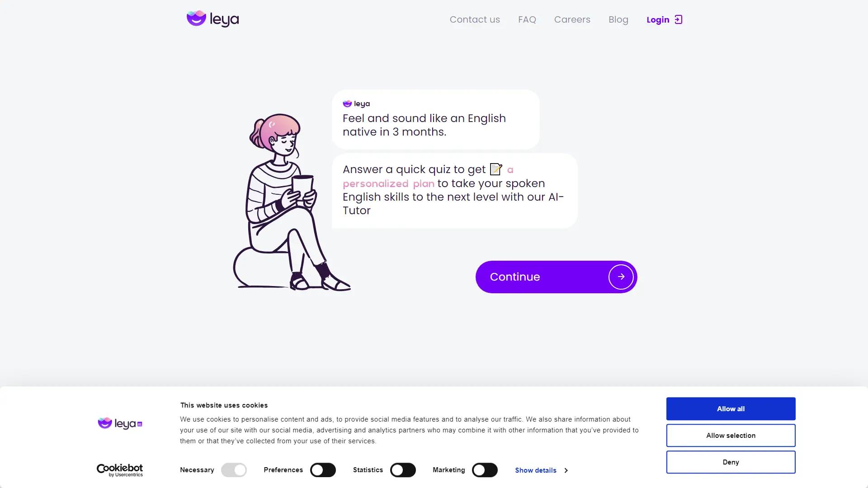Turn on the Marketing cookies toggle
868x488 pixels.
485,470
